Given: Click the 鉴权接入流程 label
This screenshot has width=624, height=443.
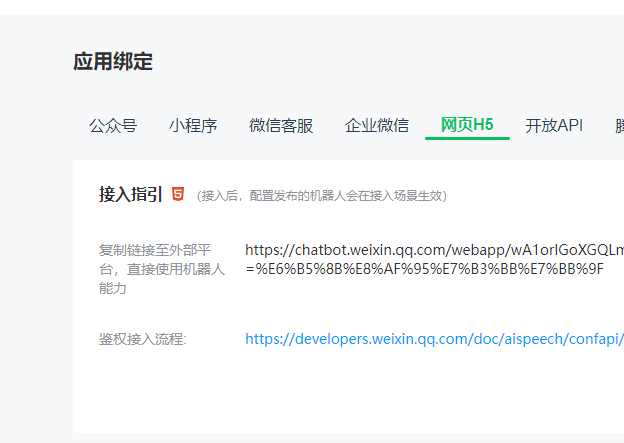Looking at the screenshot, I should (142, 340).
